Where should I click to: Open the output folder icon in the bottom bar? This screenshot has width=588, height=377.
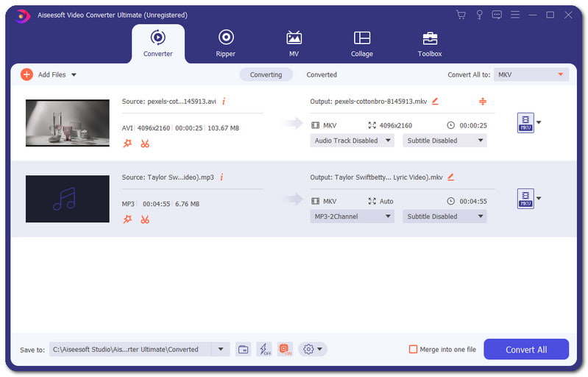tap(243, 349)
